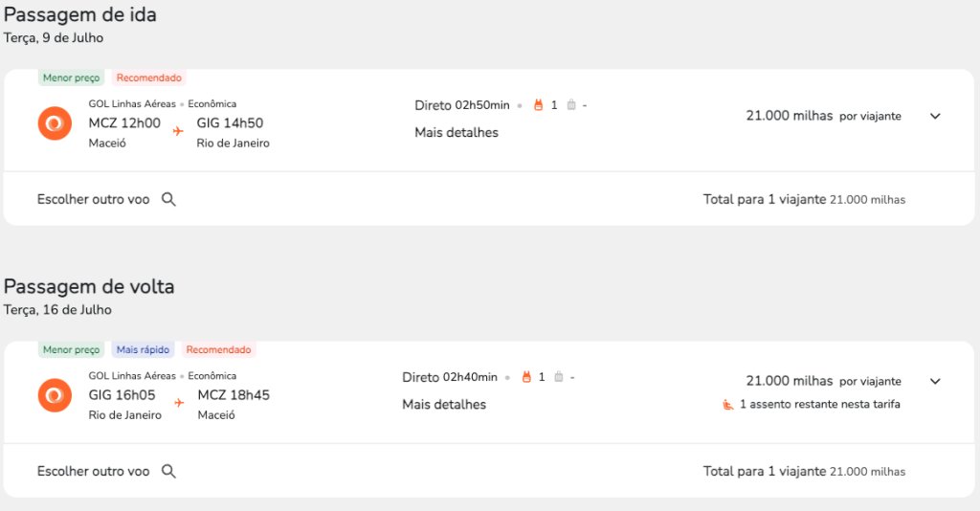The image size is (980, 511).
Task: Open Mais detalhes for the MCZ to GIG flight
Action: pyautogui.click(x=457, y=132)
